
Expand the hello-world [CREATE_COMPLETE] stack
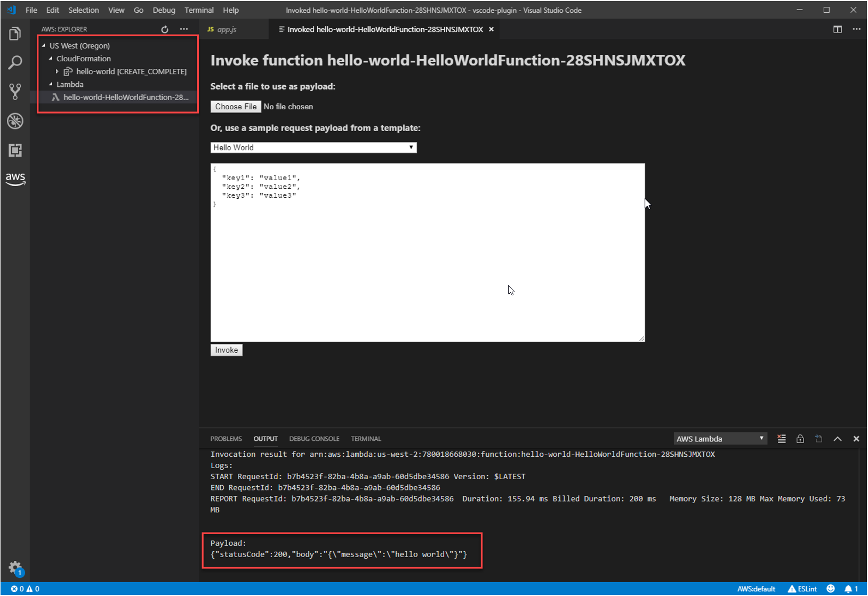point(57,71)
